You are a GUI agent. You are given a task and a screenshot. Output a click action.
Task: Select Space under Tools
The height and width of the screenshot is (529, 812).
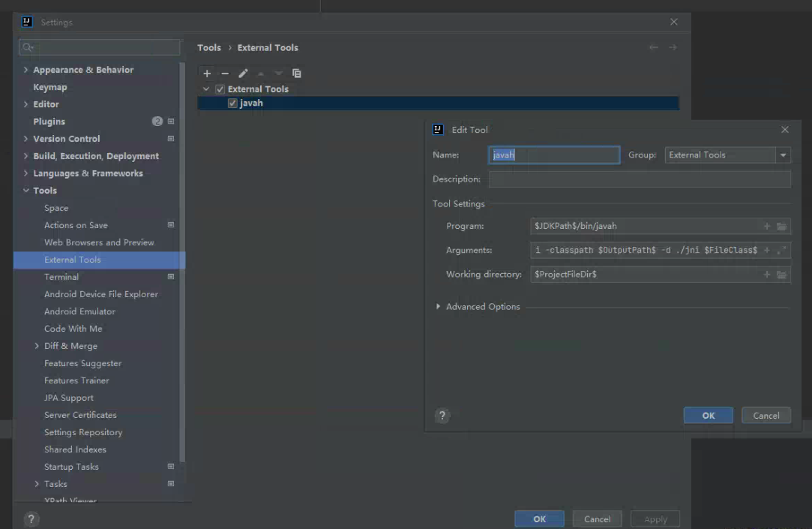56,208
